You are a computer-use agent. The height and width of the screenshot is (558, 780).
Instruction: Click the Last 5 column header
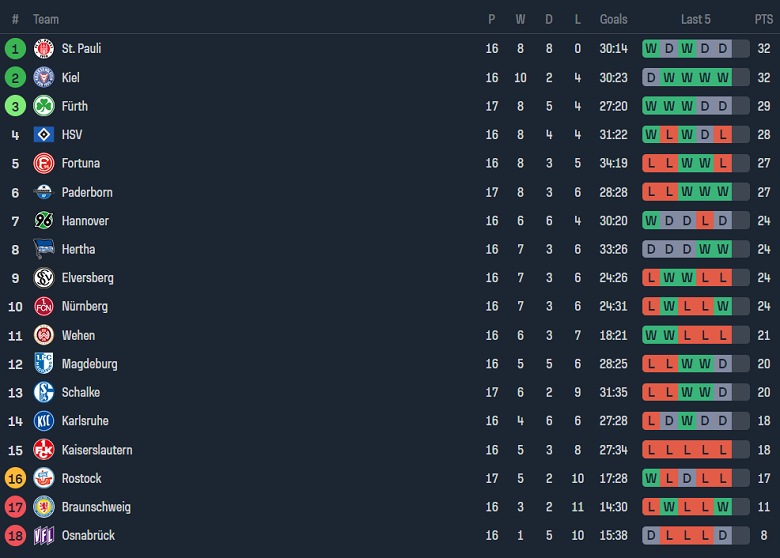(696, 19)
